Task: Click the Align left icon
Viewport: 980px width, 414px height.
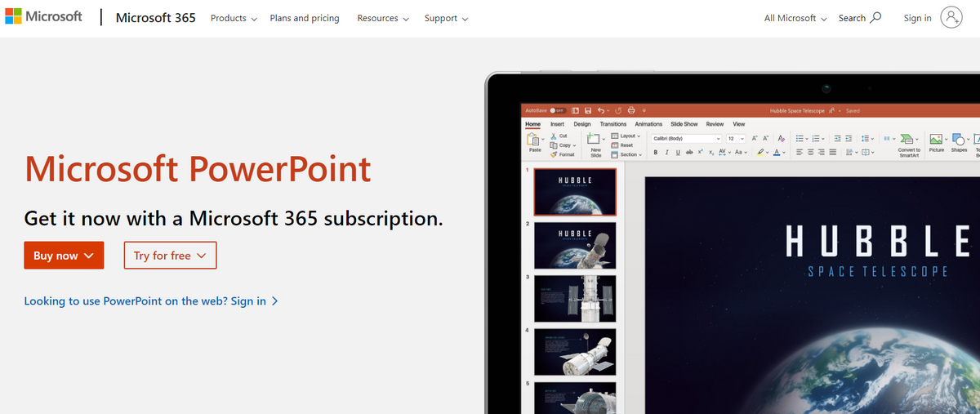Action: tap(800, 152)
